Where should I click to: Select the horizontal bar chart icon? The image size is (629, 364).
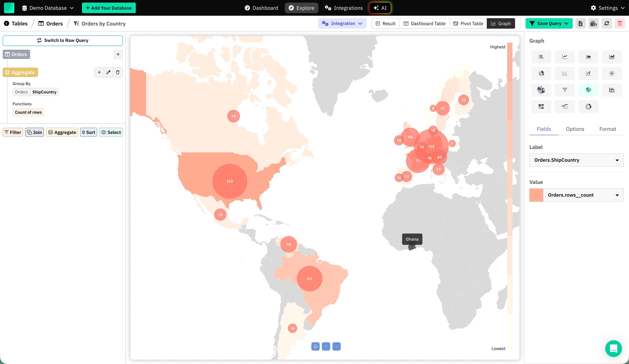[541, 57]
